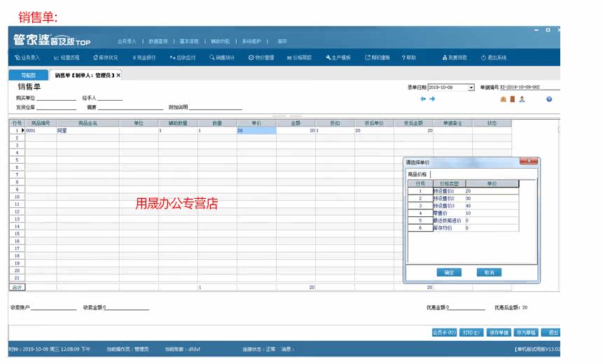Open 我要贷款 in the toolbar

(x=455, y=57)
